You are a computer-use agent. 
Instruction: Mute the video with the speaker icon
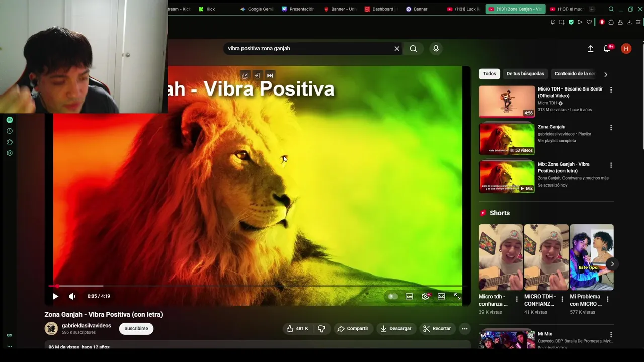click(x=72, y=296)
